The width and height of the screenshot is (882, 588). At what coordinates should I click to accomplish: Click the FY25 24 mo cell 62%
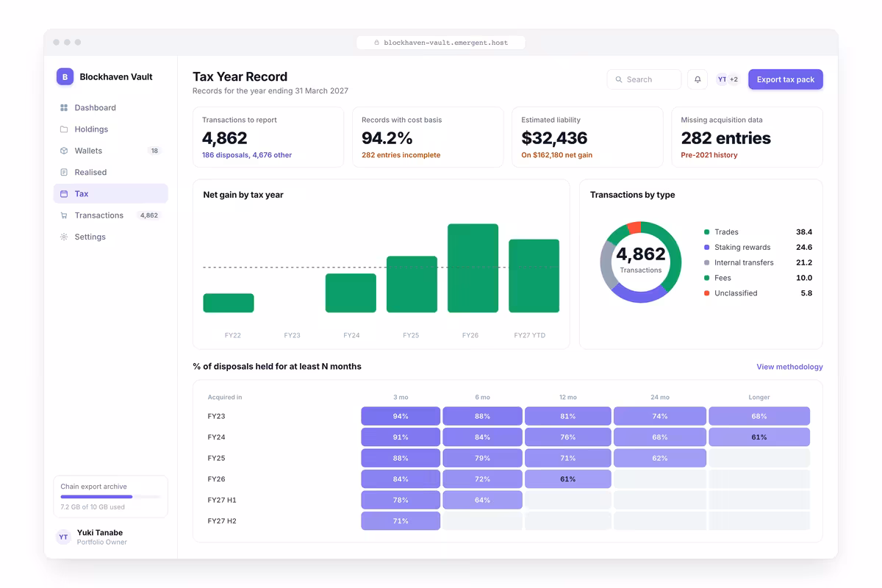pos(660,458)
